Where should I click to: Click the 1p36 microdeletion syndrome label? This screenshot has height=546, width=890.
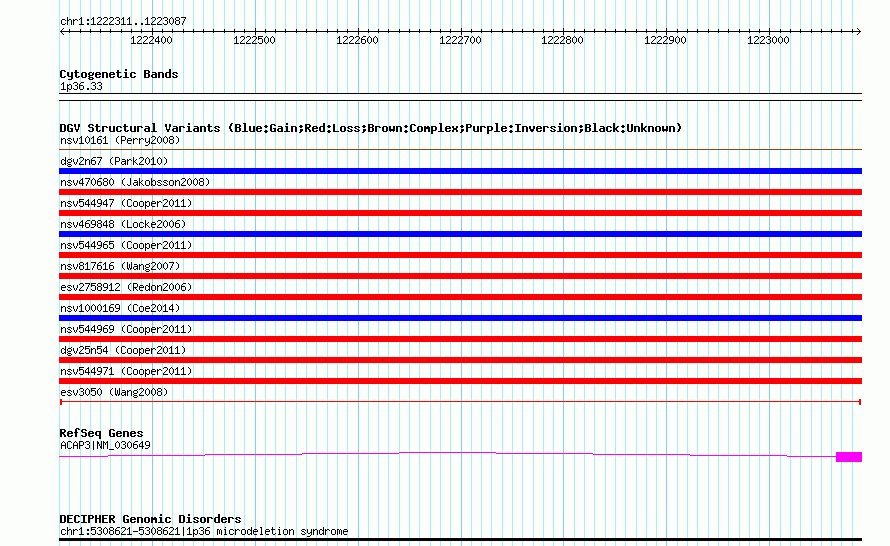coord(204,532)
